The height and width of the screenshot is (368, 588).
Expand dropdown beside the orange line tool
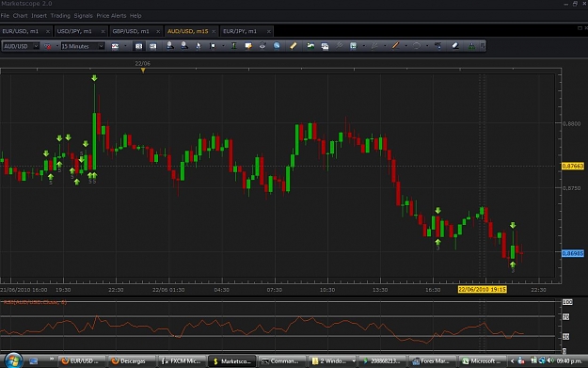click(405, 46)
